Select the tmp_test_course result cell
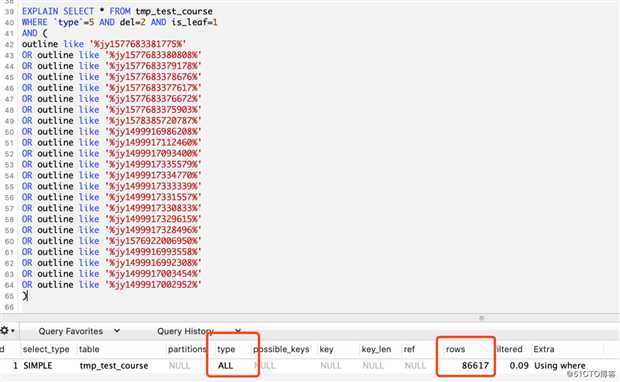This screenshot has width=620, height=382. [x=113, y=366]
